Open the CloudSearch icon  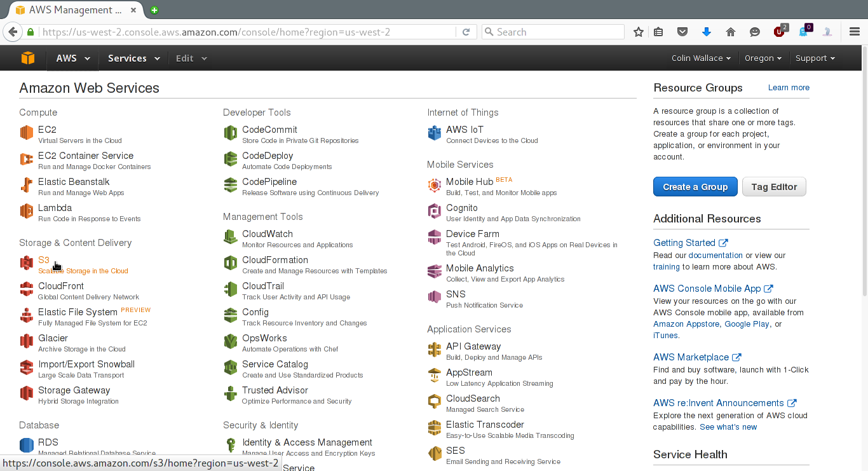point(435,402)
